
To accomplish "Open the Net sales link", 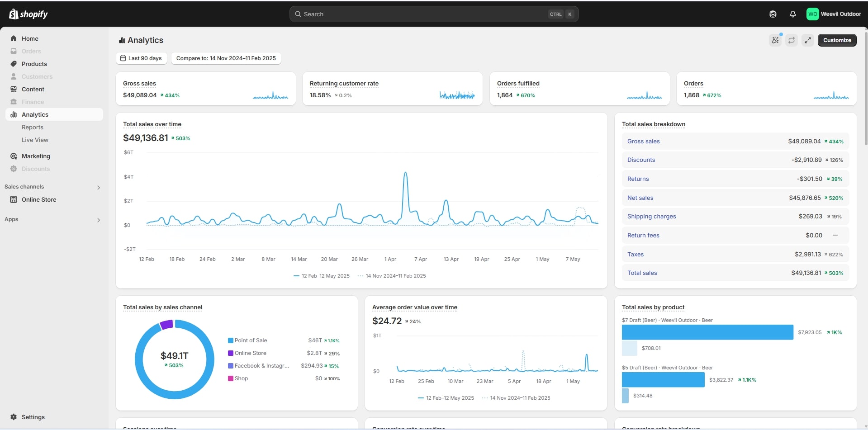I will coord(640,198).
